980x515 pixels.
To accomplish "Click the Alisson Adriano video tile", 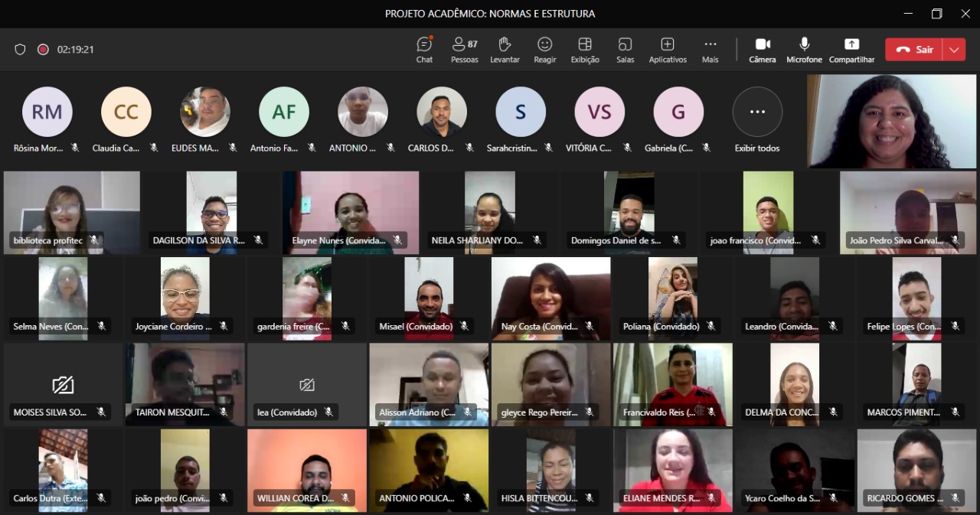I will [429, 384].
